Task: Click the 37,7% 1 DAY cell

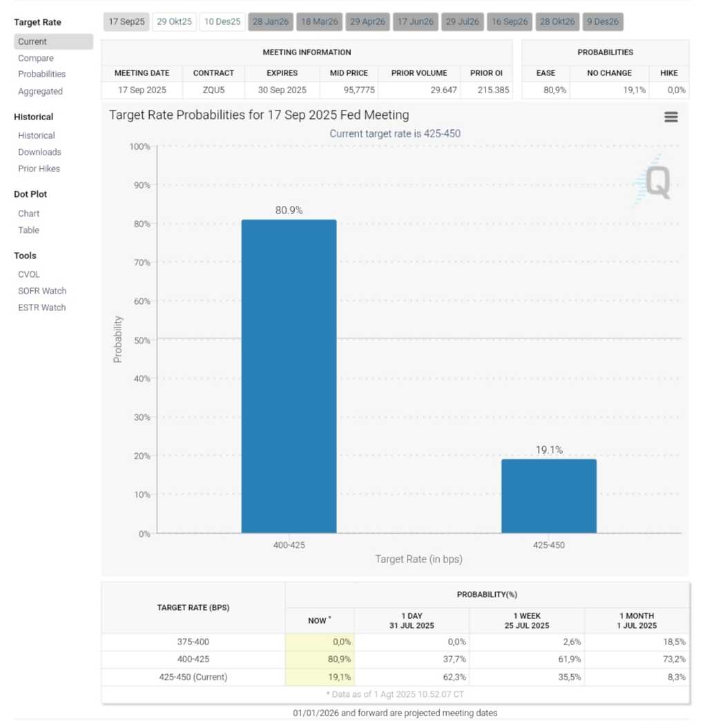Action: (x=412, y=660)
